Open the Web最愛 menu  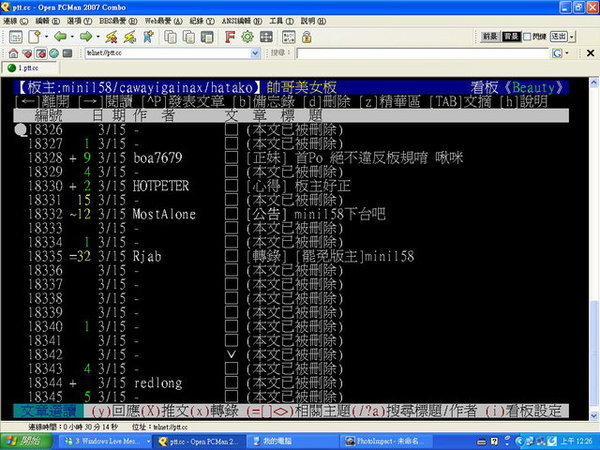(164, 21)
